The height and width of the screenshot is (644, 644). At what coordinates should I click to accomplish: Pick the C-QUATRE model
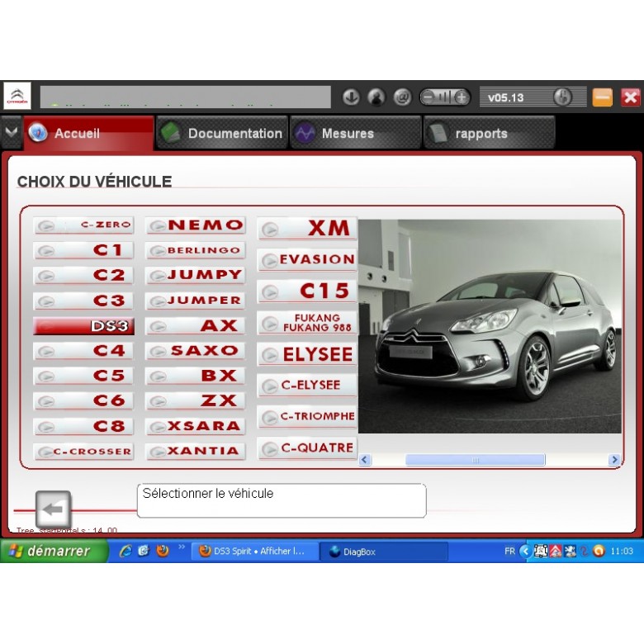pyautogui.click(x=307, y=448)
